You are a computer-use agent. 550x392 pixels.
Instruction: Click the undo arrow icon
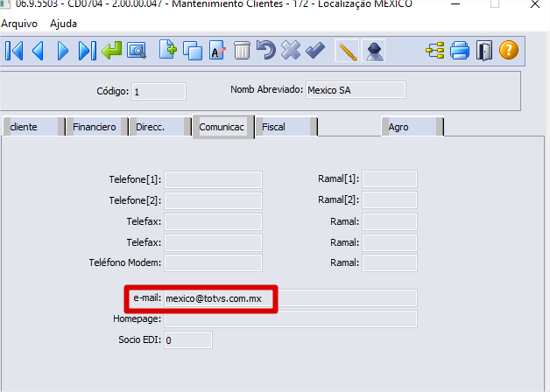click(266, 50)
